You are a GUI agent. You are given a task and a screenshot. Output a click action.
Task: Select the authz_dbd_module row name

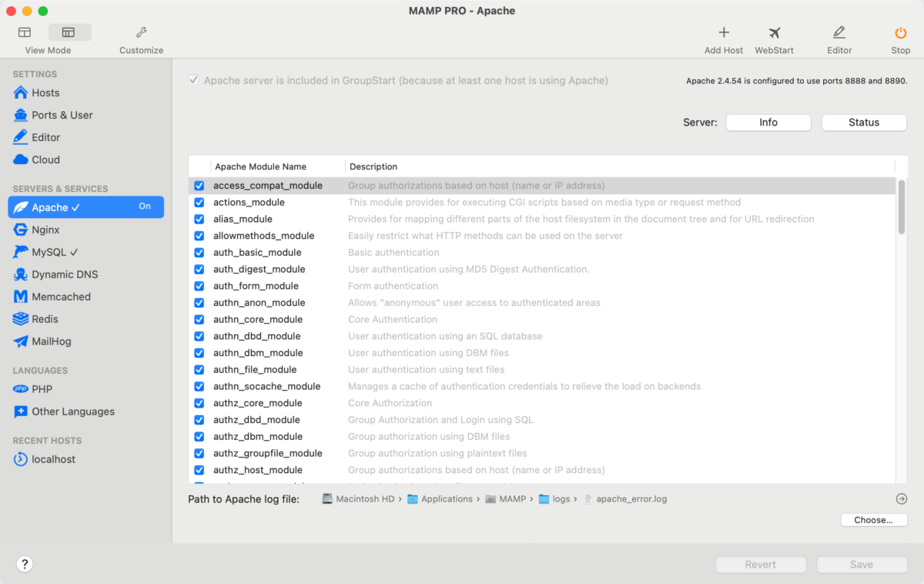tap(256, 420)
